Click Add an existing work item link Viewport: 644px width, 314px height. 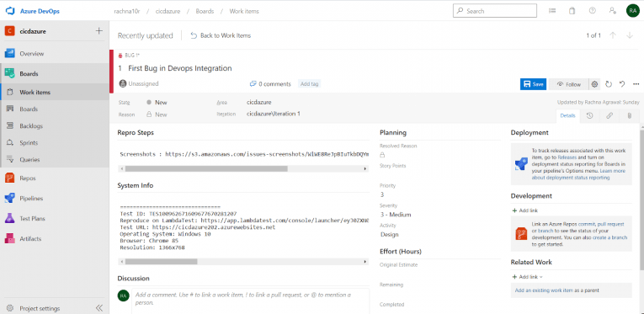click(x=544, y=290)
